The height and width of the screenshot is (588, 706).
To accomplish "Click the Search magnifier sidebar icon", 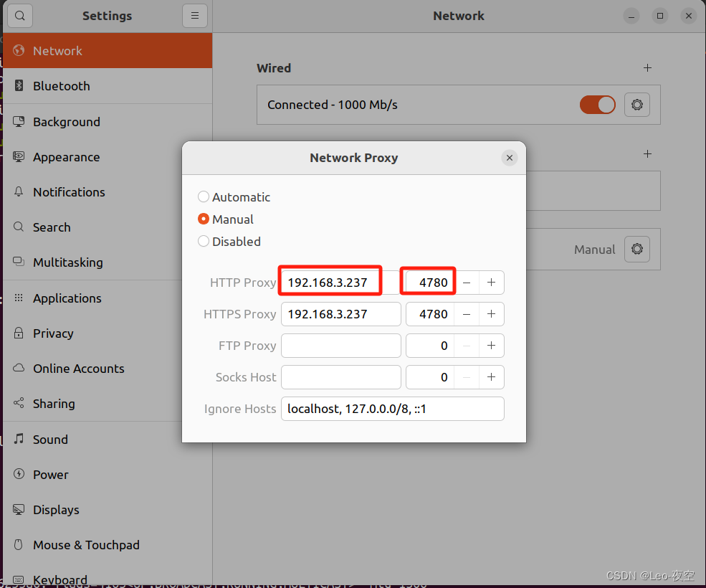I will (19, 227).
